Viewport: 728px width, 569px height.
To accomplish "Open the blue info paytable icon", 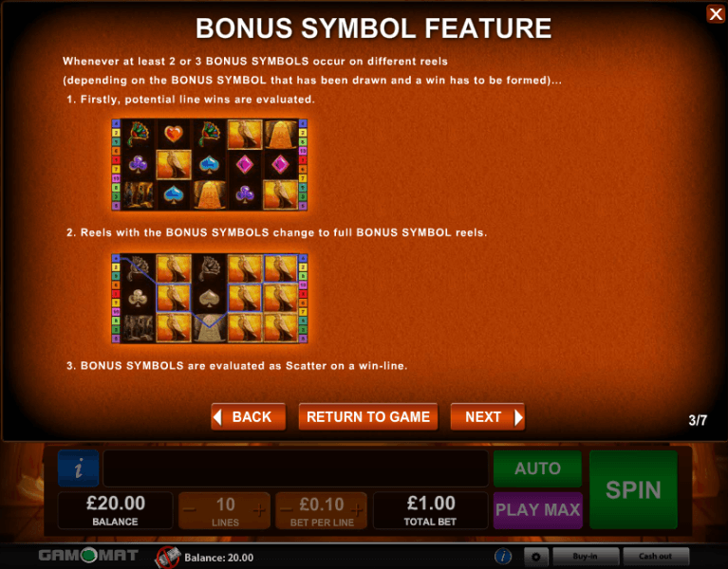I will (x=79, y=468).
